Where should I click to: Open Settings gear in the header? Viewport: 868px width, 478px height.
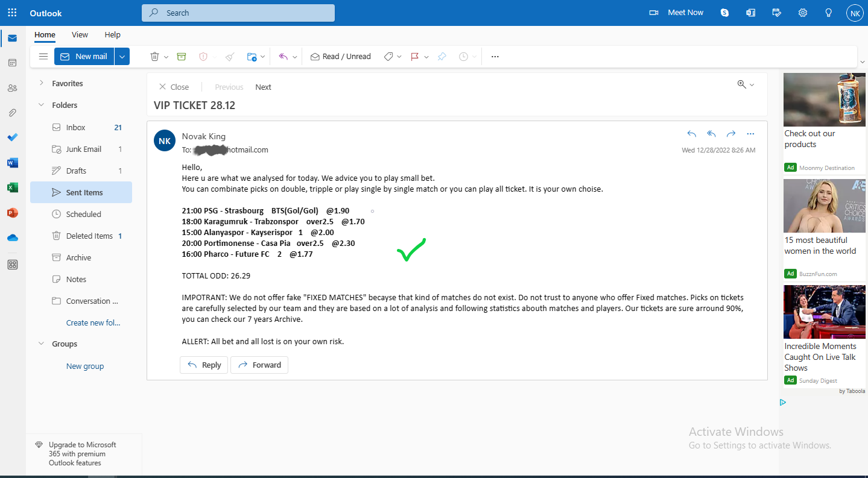tap(803, 13)
